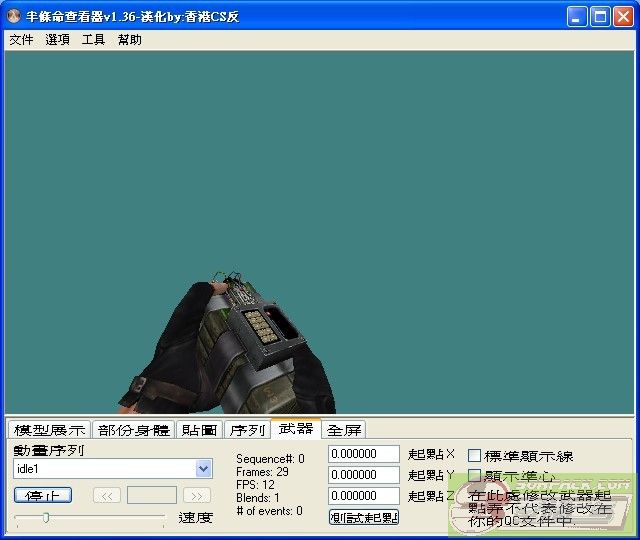This screenshot has height=540, width=640.
Task: Switch to the 模型展示 tab
Action: pyautogui.click(x=49, y=430)
